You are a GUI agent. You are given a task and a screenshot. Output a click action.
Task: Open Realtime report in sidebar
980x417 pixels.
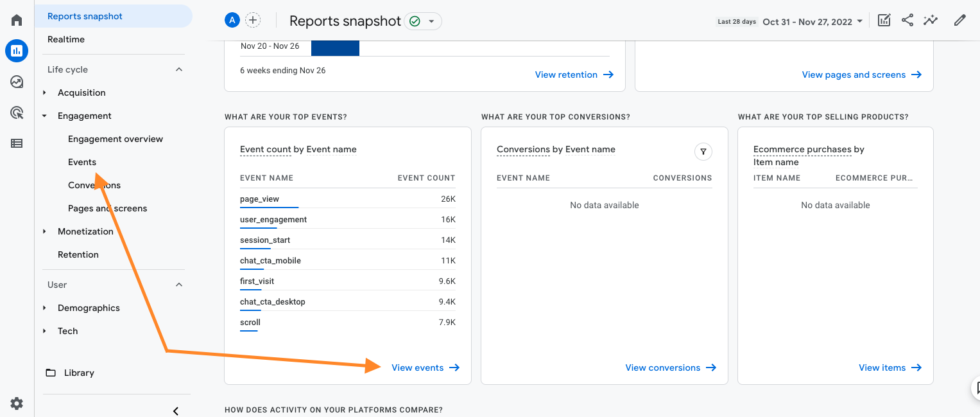coord(66,39)
